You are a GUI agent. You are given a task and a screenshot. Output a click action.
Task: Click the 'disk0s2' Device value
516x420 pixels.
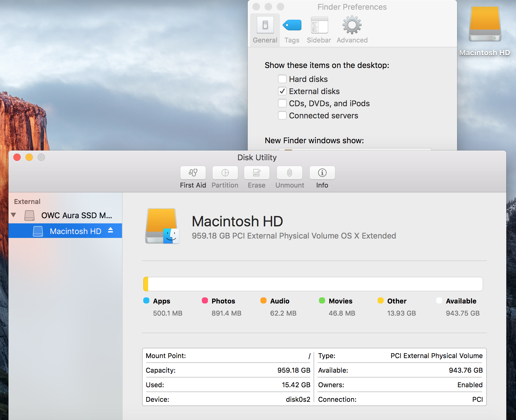coord(298,399)
